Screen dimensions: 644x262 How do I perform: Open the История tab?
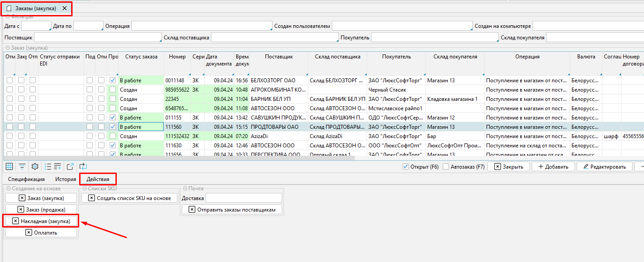coord(65,179)
